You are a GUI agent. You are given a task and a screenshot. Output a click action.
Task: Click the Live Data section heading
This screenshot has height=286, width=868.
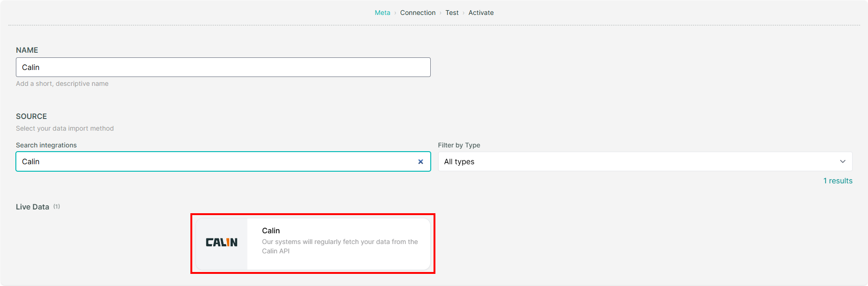click(x=33, y=207)
